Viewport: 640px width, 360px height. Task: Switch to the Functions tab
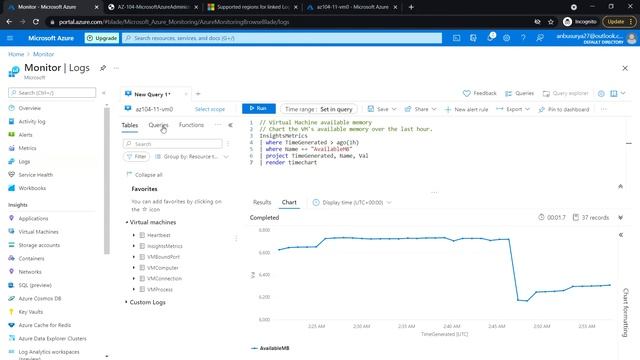coord(191,125)
